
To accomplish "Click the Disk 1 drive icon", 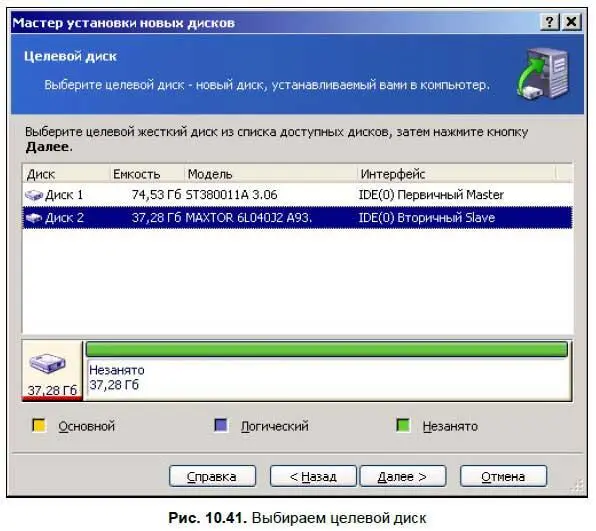I will 34,195.
